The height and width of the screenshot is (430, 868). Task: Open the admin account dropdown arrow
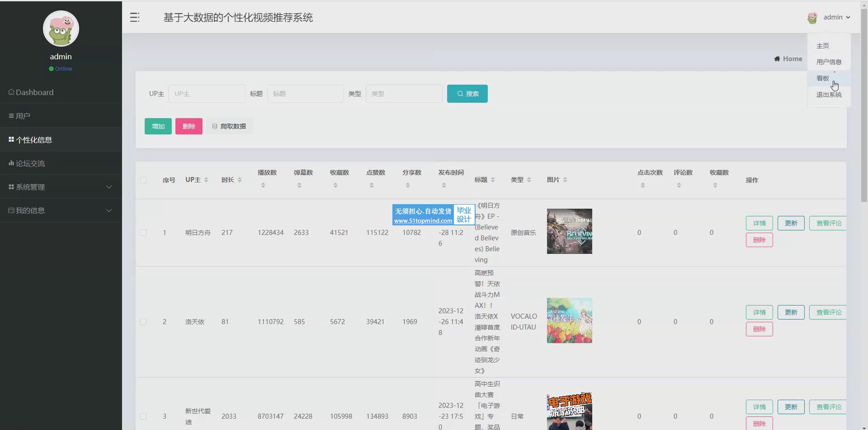tap(848, 18)
